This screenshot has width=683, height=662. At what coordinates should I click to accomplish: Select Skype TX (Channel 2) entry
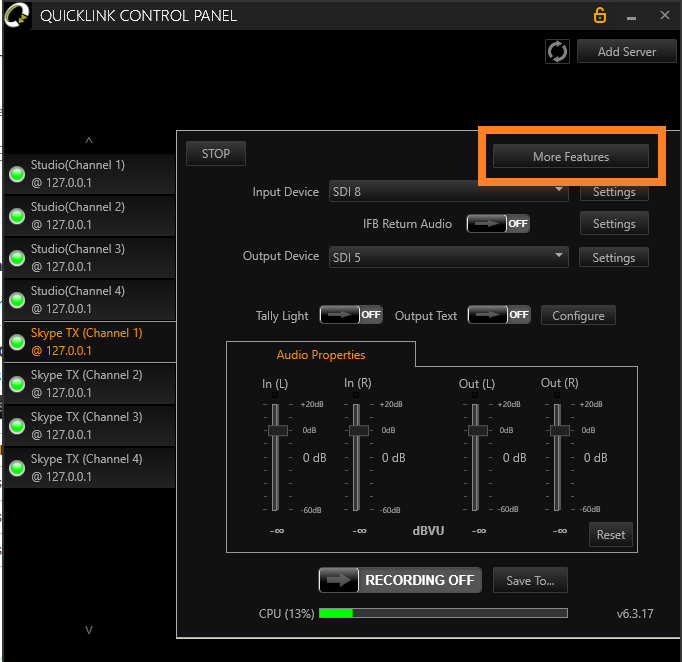[89, 384]
